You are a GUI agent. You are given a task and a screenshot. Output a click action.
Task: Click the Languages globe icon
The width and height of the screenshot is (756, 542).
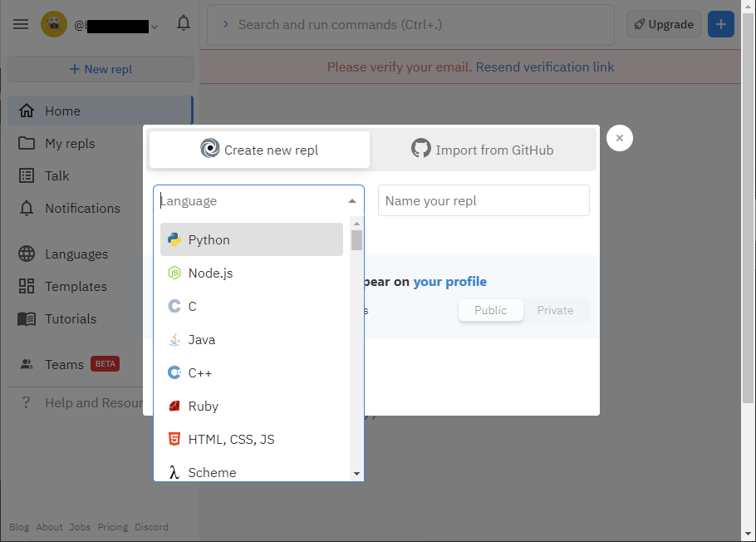[x=27, y=254]
